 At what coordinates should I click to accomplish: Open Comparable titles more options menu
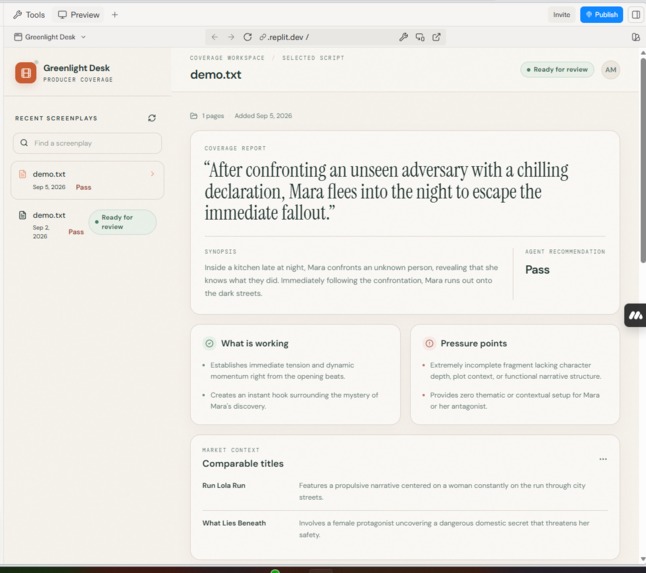[x=603, y=459]
